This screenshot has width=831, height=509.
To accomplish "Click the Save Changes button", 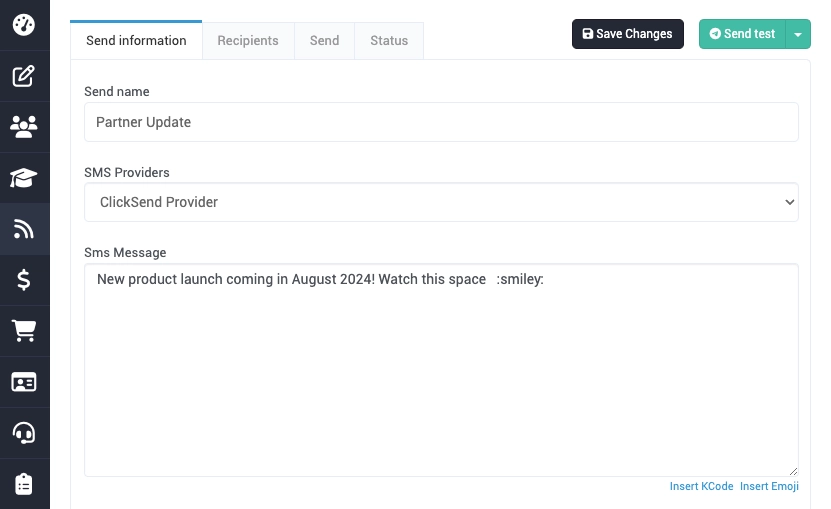I will [628, 34].
